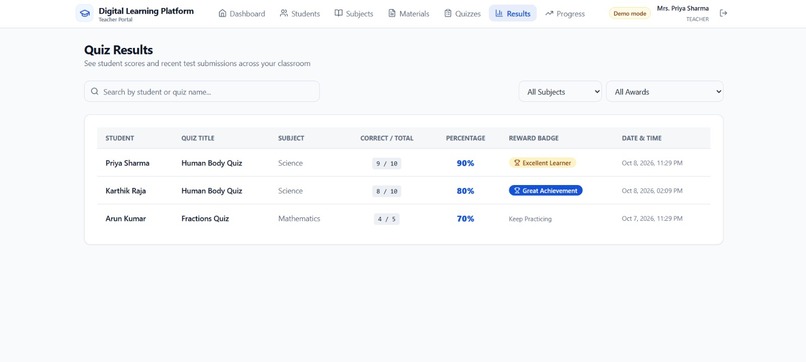Select student Arun Kumar in table
The image size is (806, 362).
[125, 219]
